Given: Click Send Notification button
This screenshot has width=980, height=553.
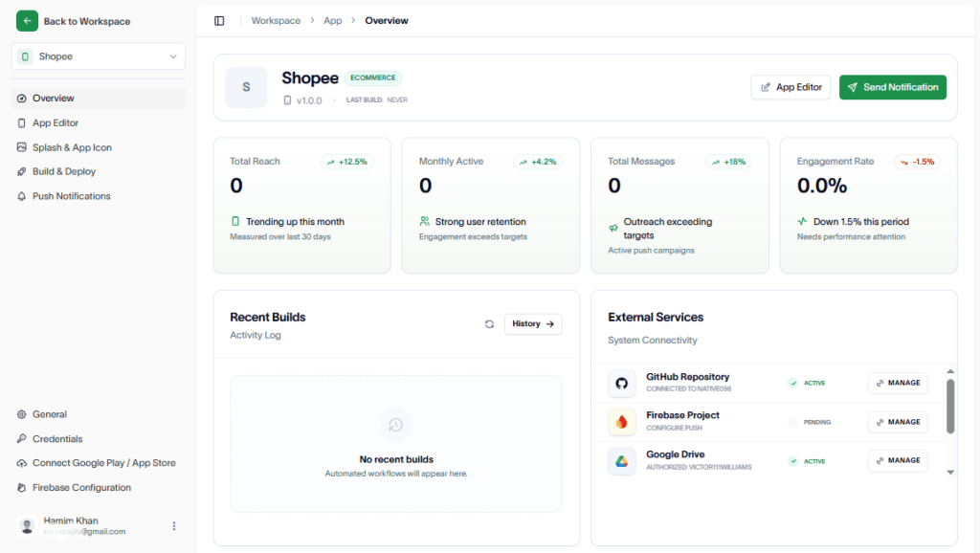Looking at the screenshot, I should click(893, 87).
